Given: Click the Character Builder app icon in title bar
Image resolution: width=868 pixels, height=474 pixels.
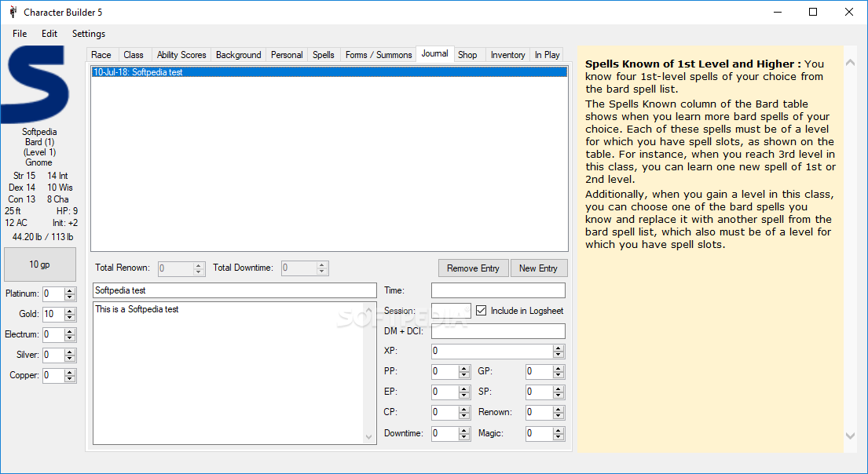Looking at the screenshot, I should point(13,12).
